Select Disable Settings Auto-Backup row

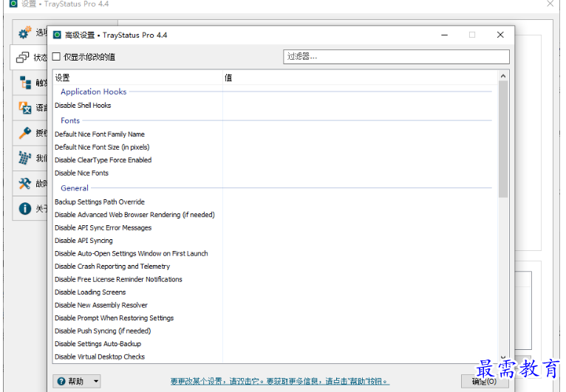pos(276,344)
